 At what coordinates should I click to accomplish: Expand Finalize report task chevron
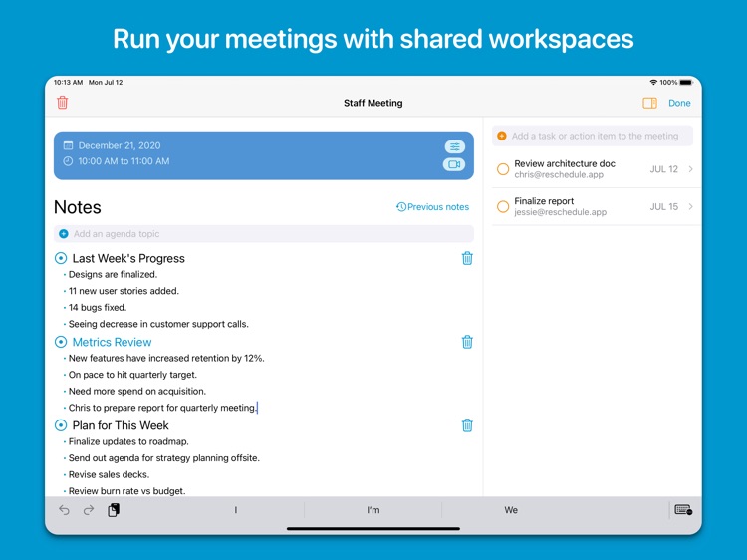click(x=691, y=207)
